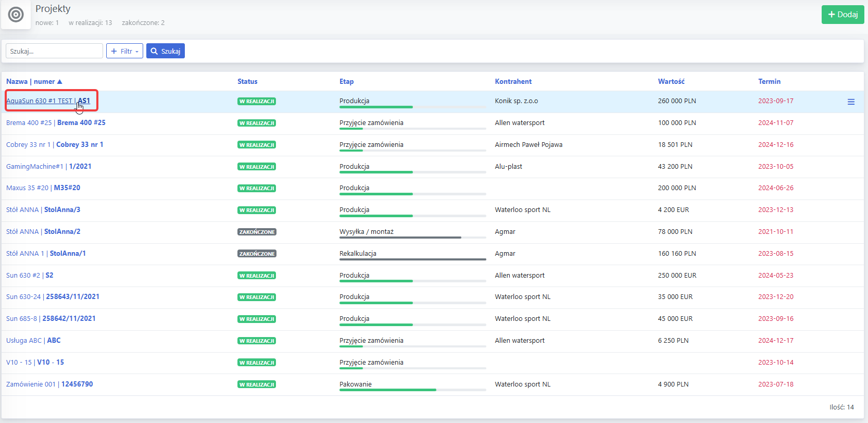Screen dimensions: 868x423
Task: Sort table by Termin column
Action: (769, 82)
